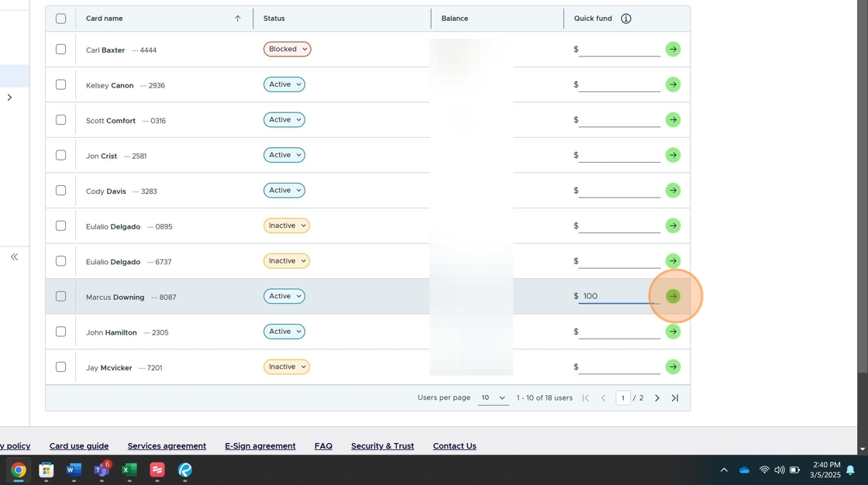Open Jay Mcvicker Inactive status dropdown
The image size is (868, 485).
pyautogui.click(x=286, y=366)
